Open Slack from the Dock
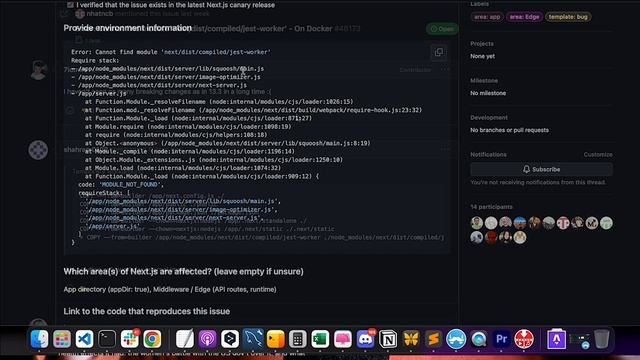Viewport: 640px width, 360px height. pos(130,339)
